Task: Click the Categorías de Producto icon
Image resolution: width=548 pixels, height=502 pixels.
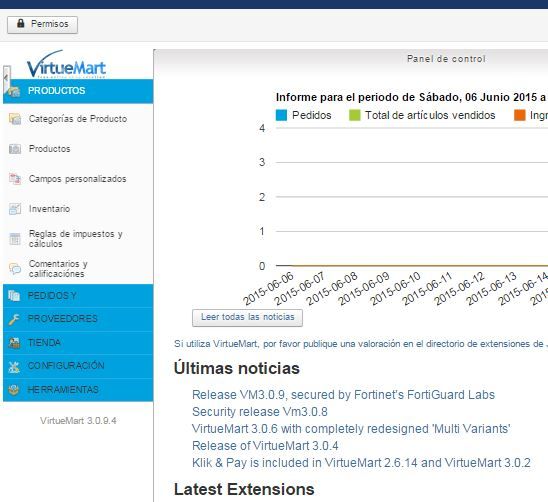Action: [15, 119]
